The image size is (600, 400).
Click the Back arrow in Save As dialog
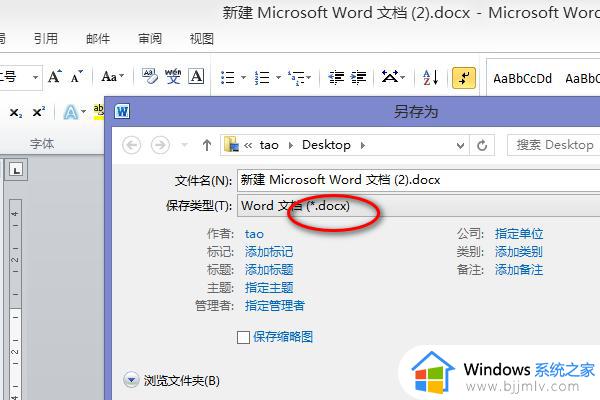click(131, 145)
